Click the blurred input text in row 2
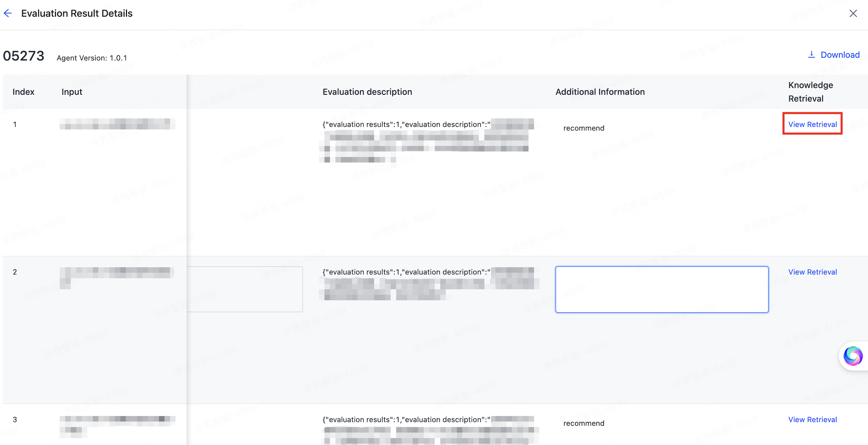 tap(117, 278)
